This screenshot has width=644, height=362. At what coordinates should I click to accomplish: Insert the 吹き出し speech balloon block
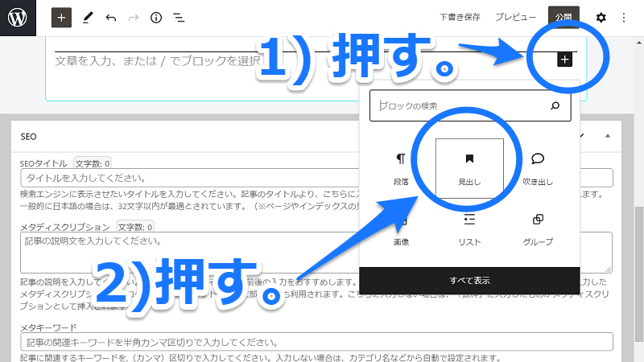point(538,168)
